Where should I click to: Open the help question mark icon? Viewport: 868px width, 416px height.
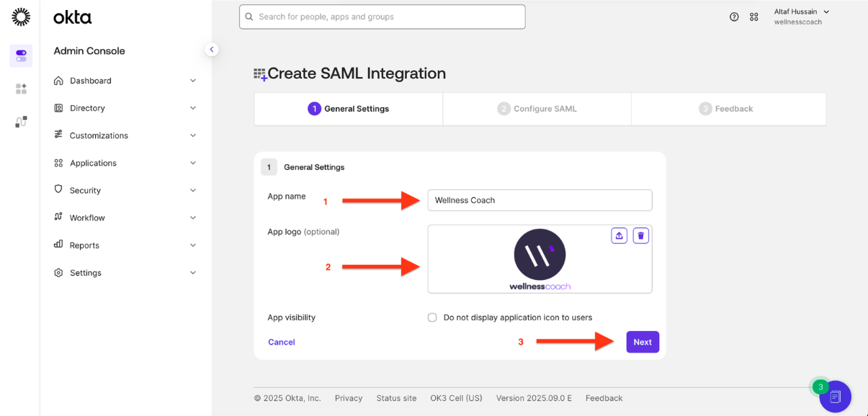pyautogui.click(x=734, y=17)
